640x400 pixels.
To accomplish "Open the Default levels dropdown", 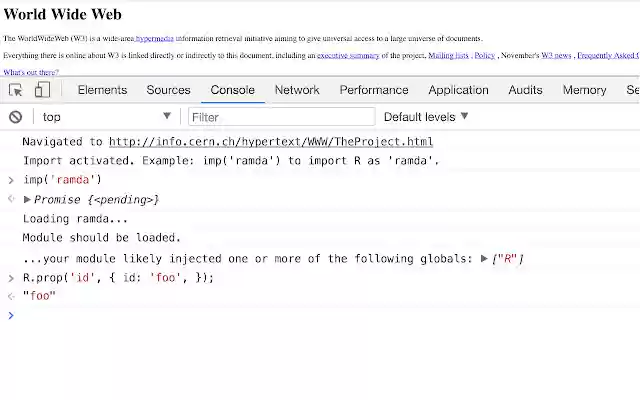I will 426,117.
